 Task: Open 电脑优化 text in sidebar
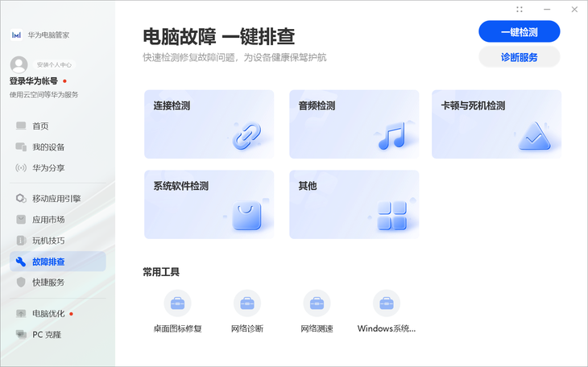coord(48,313)
